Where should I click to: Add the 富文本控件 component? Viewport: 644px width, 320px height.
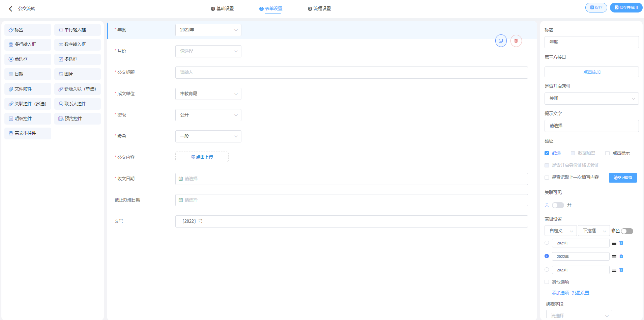pos(28,133)
